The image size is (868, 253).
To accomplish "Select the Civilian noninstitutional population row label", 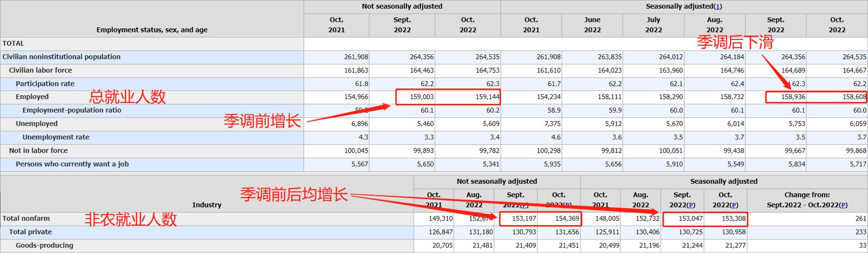I will (61, 57).
